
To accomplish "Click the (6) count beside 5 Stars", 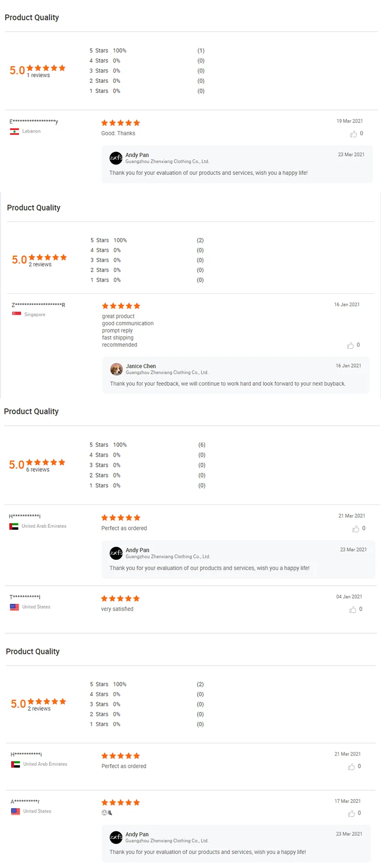I will point(202,445).
